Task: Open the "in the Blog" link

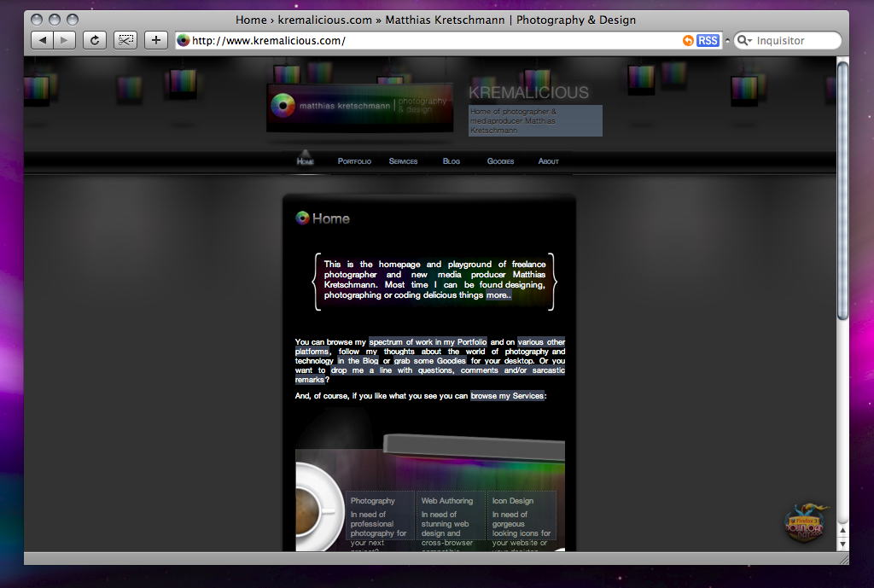Action: 358,361
